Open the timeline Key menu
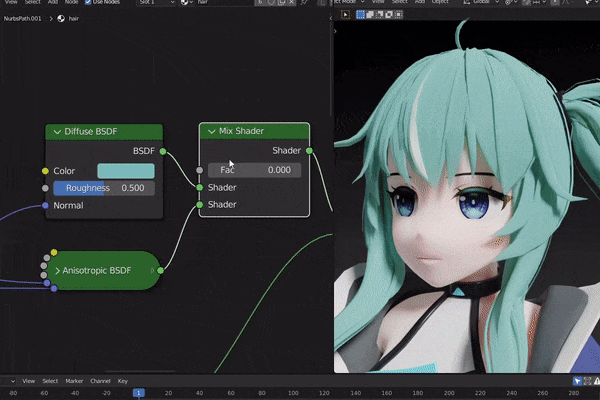This screenshot has width=600, height=400. coord(122,381)
